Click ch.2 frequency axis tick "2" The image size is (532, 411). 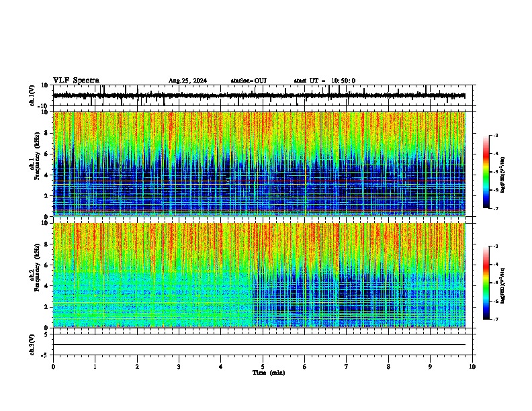tap(47, 307)
